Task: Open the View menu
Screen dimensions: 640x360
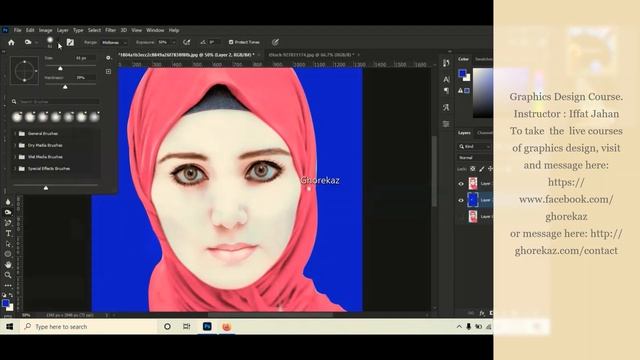Action: [136, 30]
